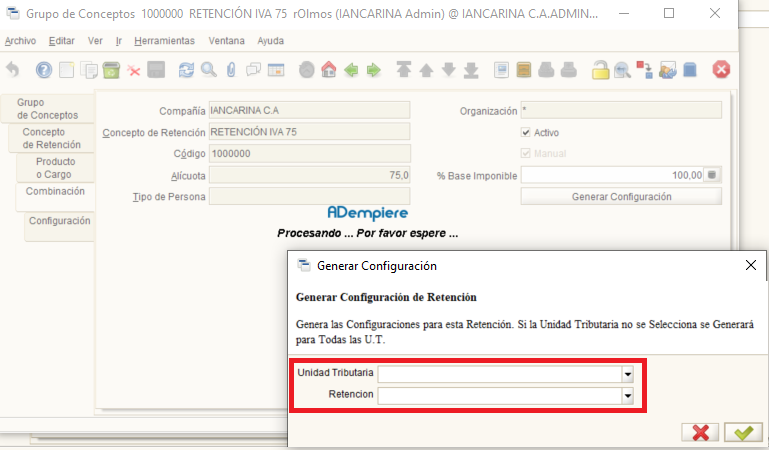This screenshot has height=450, width=769.
Task: Open the Zoom Across icon
Action: pos(622,70)
